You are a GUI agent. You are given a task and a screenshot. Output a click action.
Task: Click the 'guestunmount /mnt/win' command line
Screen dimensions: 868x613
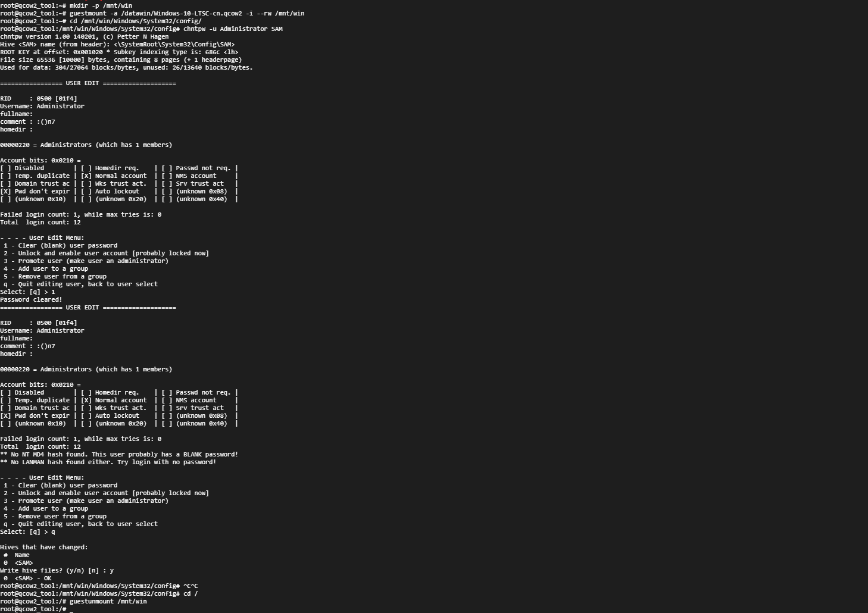coord(108,601)
